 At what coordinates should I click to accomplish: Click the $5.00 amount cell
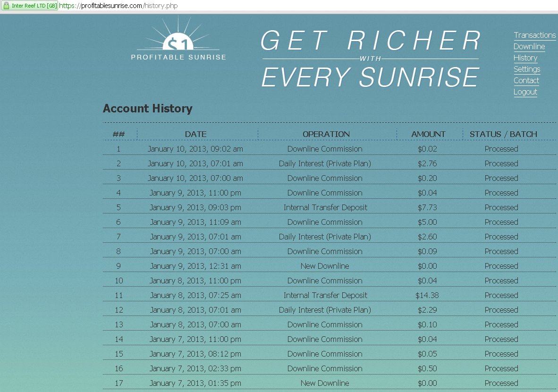click(x=427, y=222)
